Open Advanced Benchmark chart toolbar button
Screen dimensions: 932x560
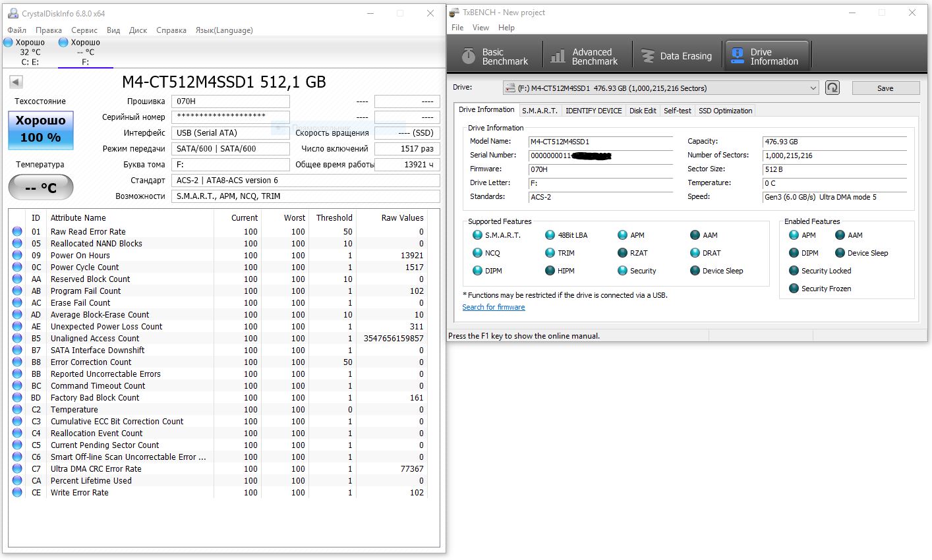[x=585, y=57]
